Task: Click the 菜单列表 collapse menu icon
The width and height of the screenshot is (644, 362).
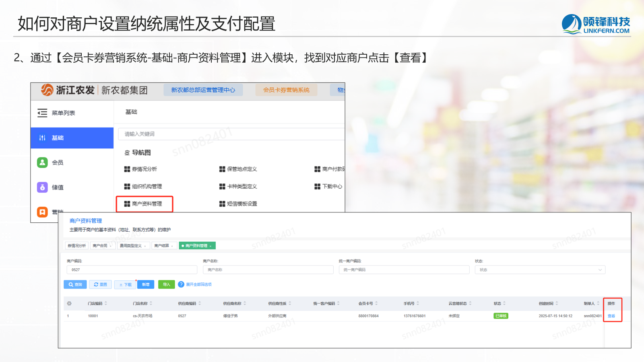Action: click(42, 113)
